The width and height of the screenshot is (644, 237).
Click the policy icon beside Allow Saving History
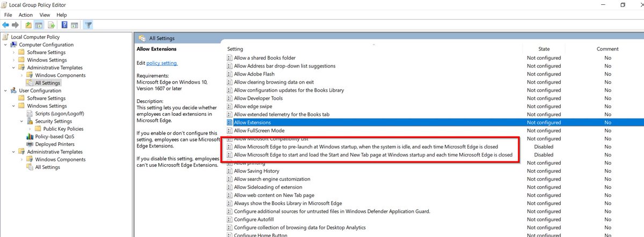[230, 171]
